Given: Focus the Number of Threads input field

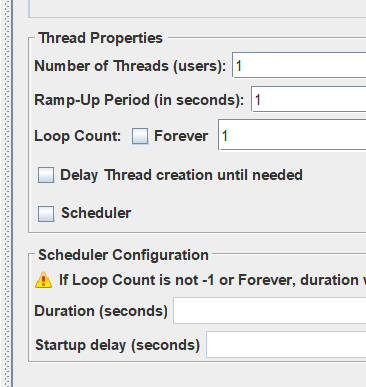Looking at the screenshot, I should point(299,65).
